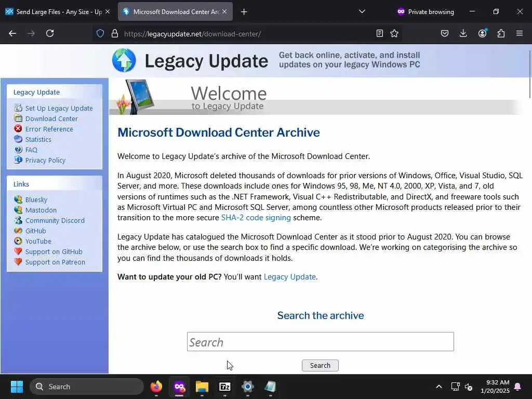Click the Set Up Legacy Update icon
The height and width of the screenshot is (399, 532).
tap(18, 108)
